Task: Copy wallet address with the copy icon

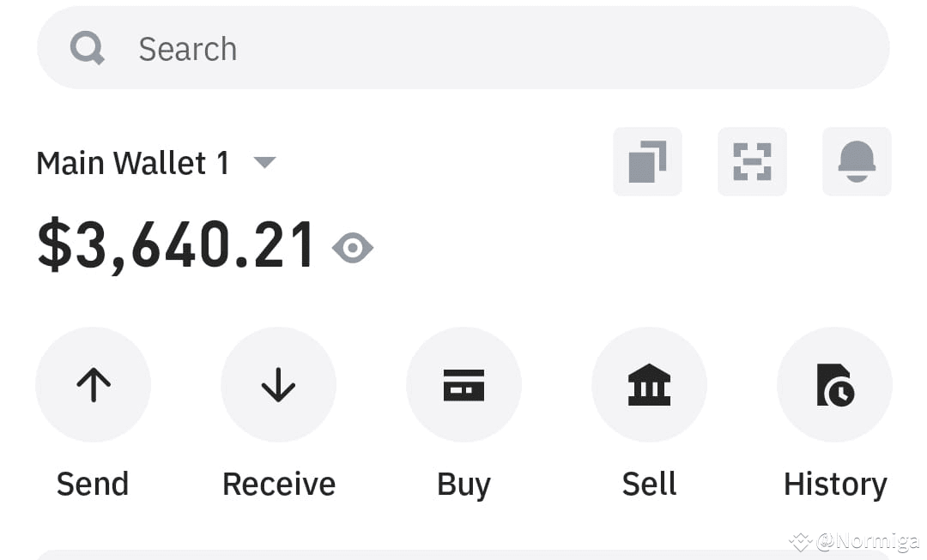Action: click(x=647, y=161)
